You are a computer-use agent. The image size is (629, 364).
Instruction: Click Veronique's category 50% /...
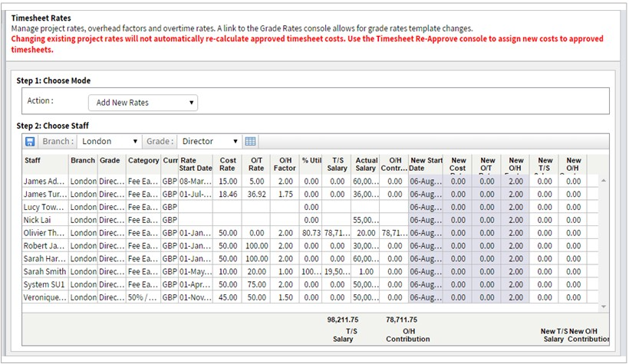coord(143,297)
